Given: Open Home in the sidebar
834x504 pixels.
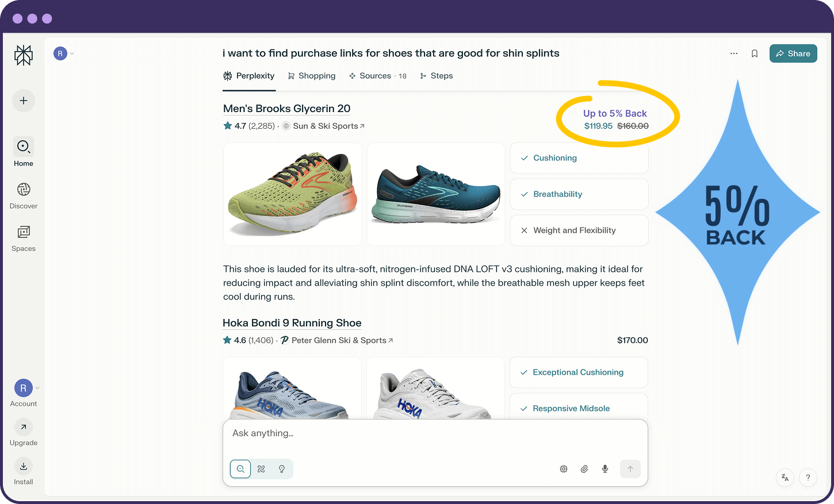Looking at the screenshot, I should coord(24,152).
